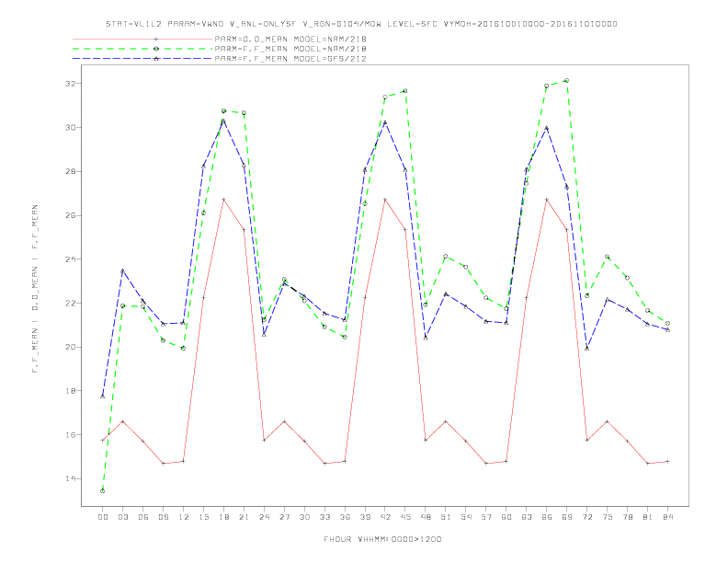Click x-axis forecast hour label 84
Screen dimensions: 728x563
[667, 517]
